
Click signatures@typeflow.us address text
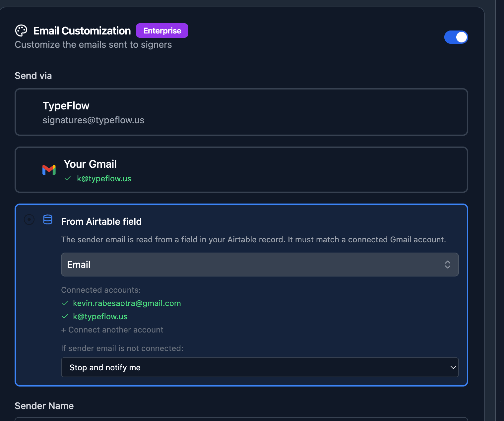click(94, 120)
